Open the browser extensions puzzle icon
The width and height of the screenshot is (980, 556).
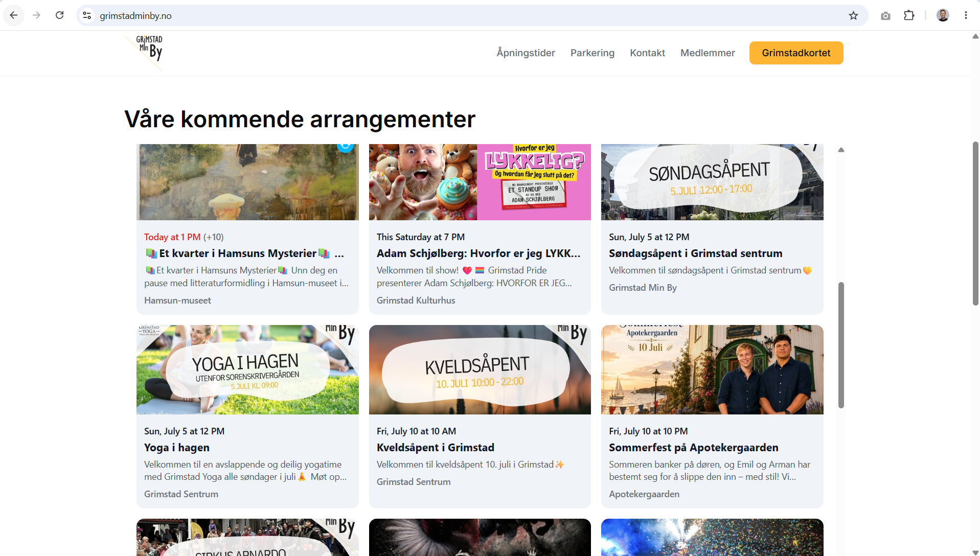(909, 15)
